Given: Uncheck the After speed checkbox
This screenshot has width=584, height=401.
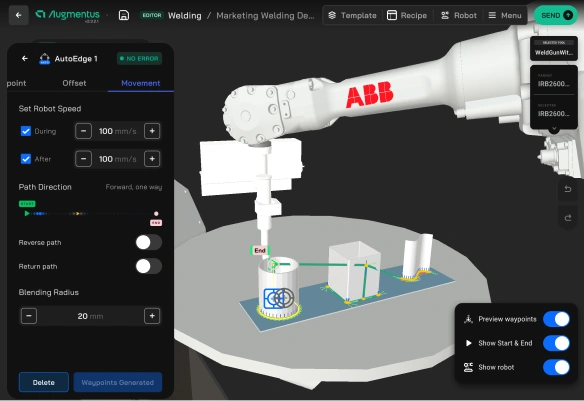Looking at the screenshot, I should click(x=26, y=159).
